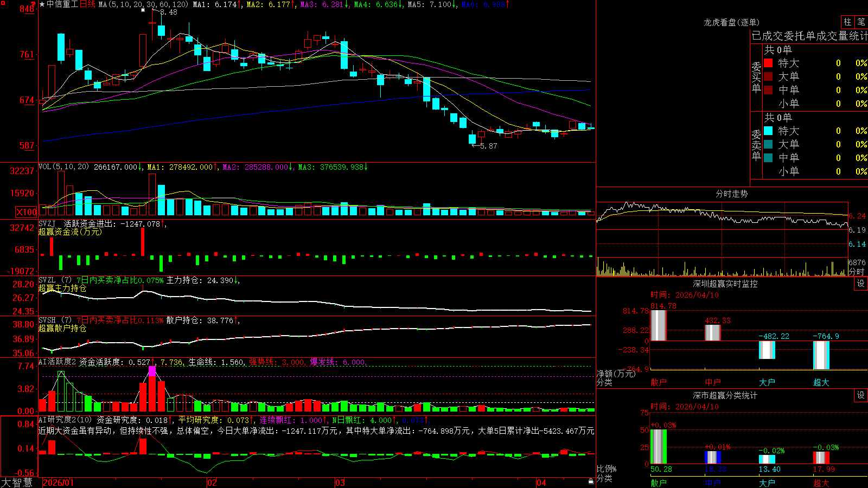The height and width of the screenshot is (488, 868).
Task: Open 设 settings for 深市超赢分类统计 panel
Action: (x=861, y=395)
